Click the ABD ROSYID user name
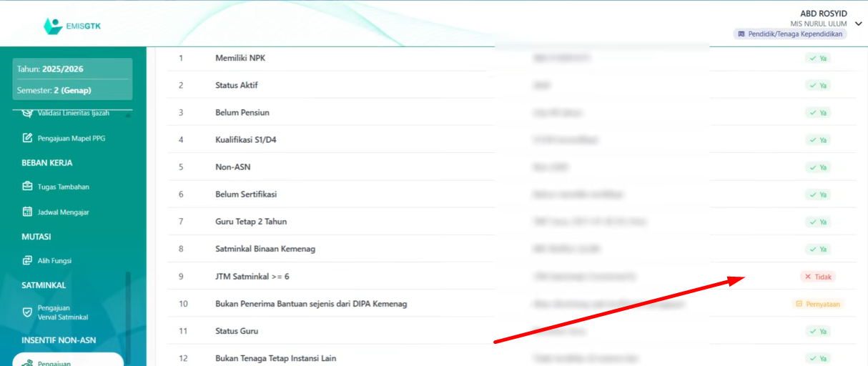 tap(823, 14)
